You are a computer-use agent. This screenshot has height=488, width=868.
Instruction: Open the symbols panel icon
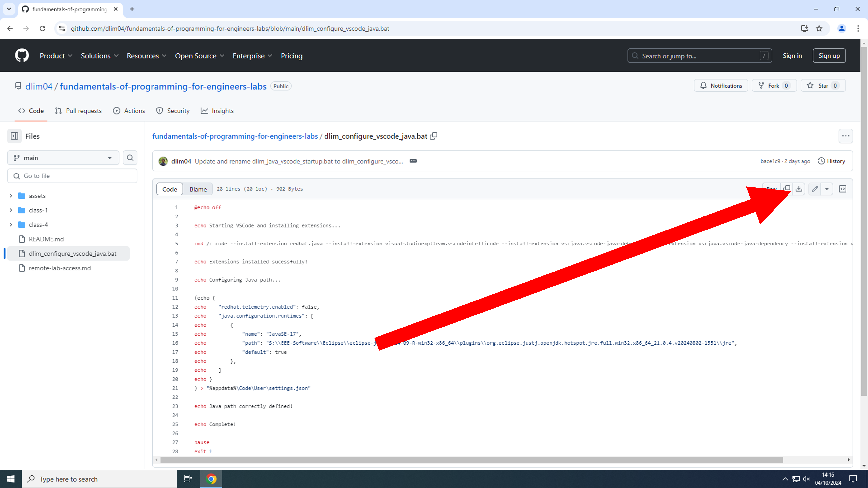(x=843, y=189)
